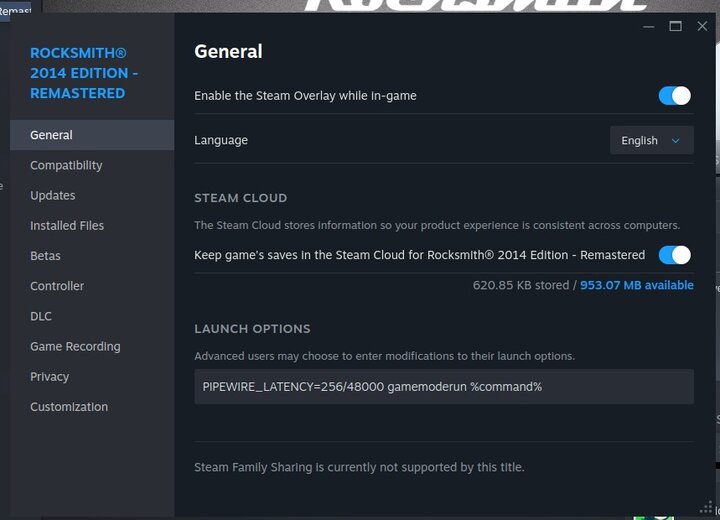Click the resize grip in window corner

coord(707,508)
